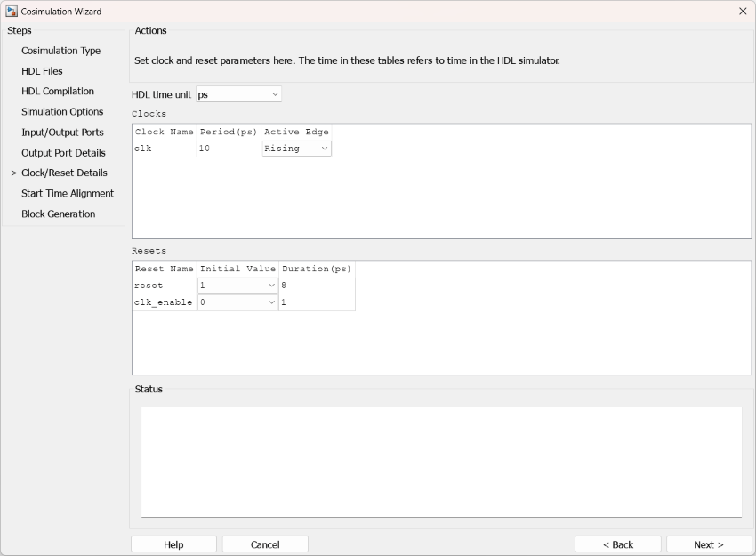Go to the Cosimulation Type step
Screen dimensions: 756x556
(x=60, y=51)
